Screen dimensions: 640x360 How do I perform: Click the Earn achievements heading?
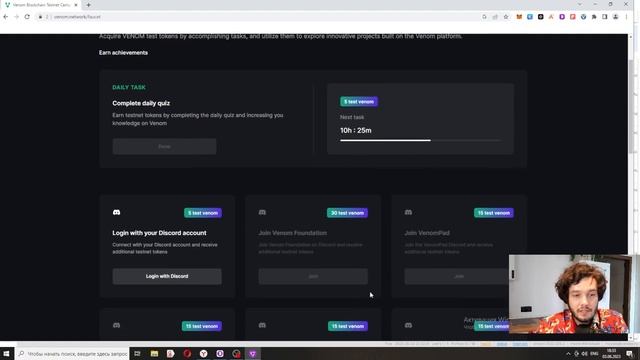[x=123, y=53]
